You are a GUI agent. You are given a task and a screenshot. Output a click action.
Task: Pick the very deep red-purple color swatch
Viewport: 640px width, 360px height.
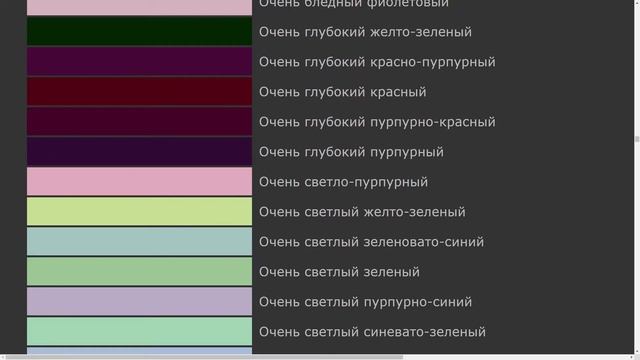click(140, 61)
